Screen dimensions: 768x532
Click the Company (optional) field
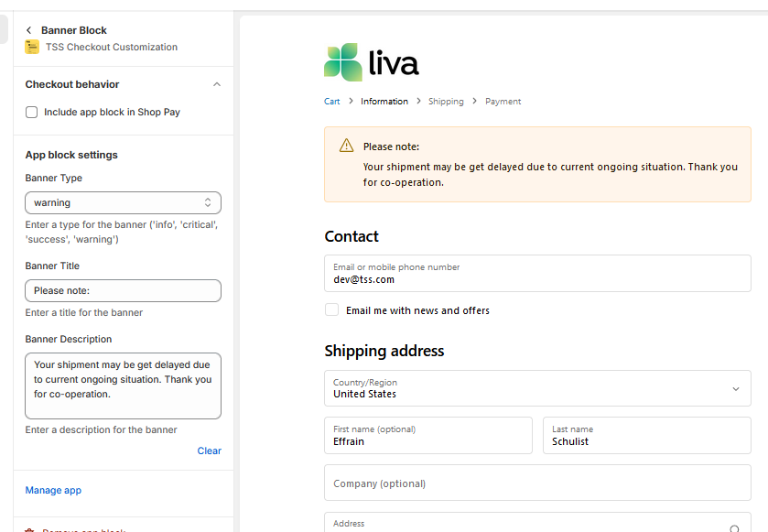pyautogui.click(x=537, y=483)
